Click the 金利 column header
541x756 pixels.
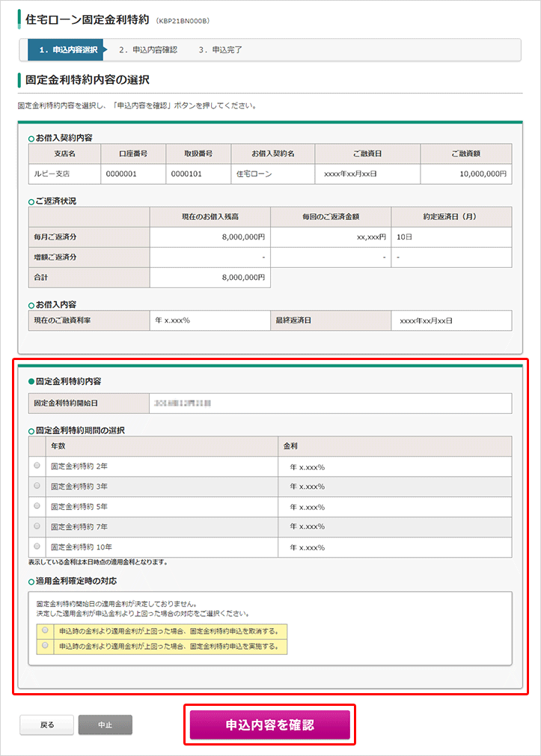coord(395,446)
